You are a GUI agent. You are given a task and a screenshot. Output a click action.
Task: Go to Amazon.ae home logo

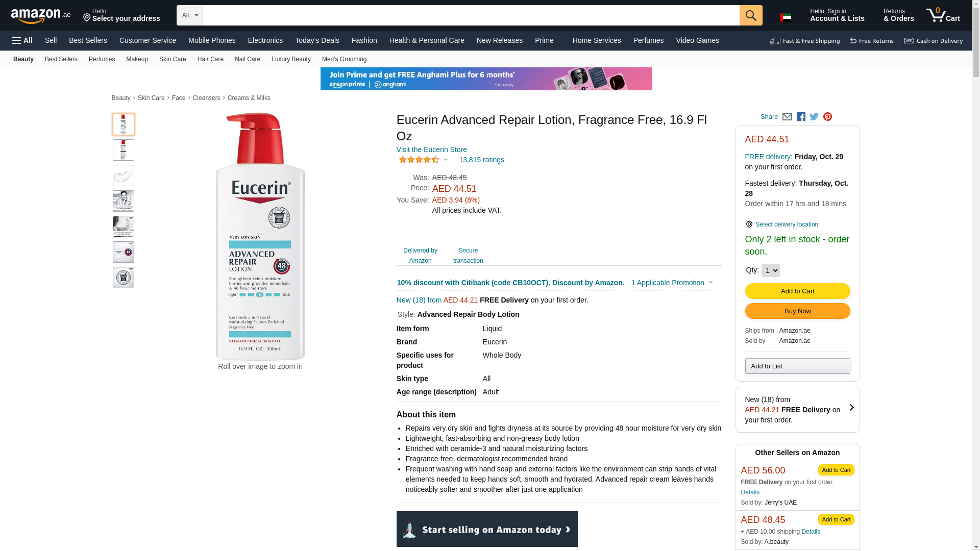click(x=41, y=16)
